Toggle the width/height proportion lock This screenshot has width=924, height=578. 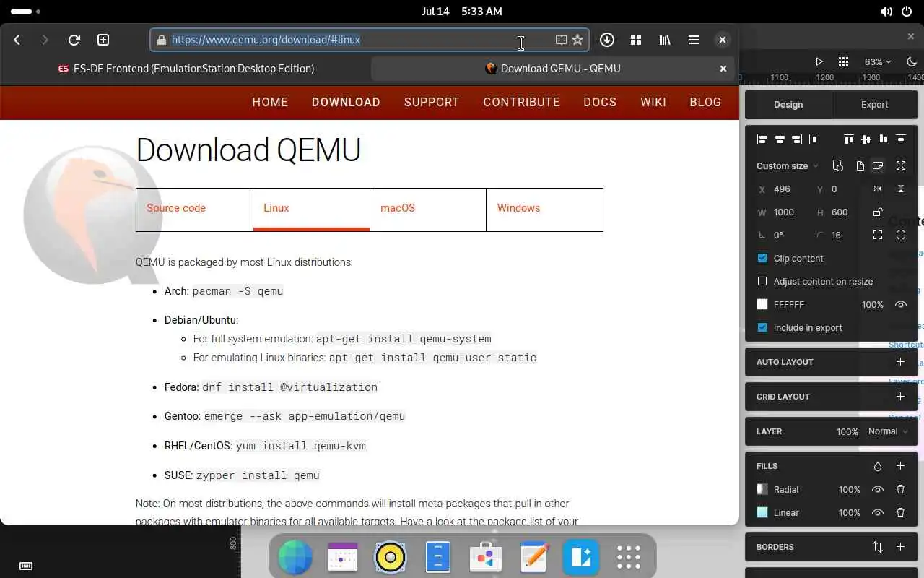878,212
